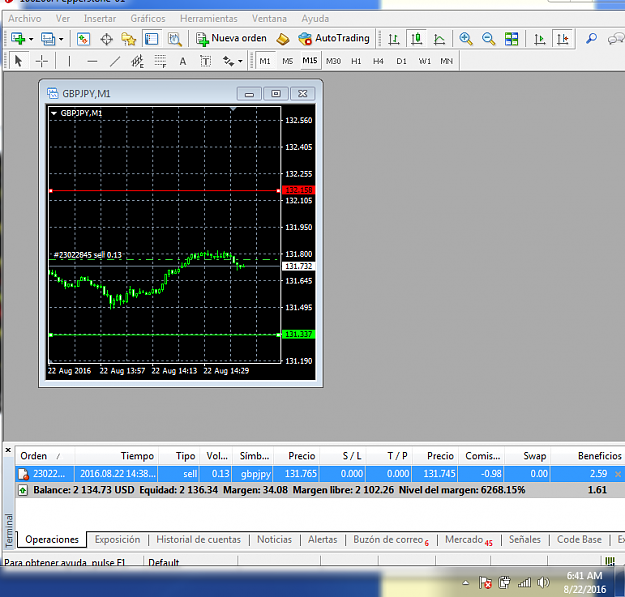The width and height of the screenshot is (625, 597).
Task: Zoom out on the chart
Action: point(488,39)
